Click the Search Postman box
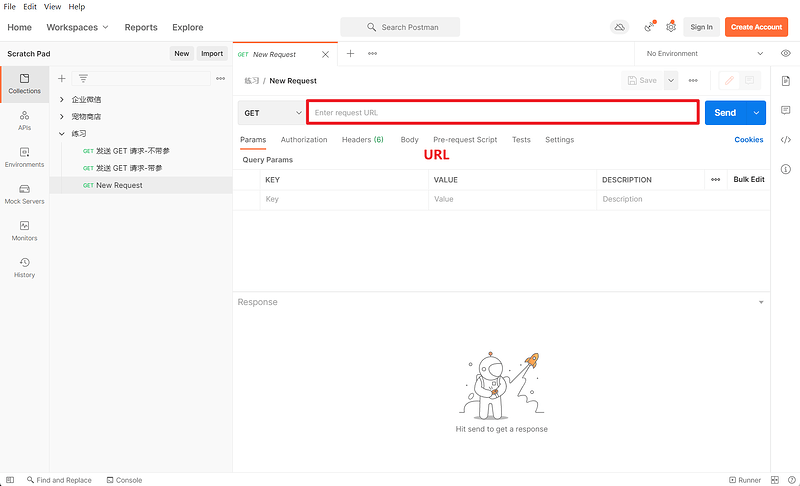This screenshot has height=486, width=800. click(x=400, y=27)
